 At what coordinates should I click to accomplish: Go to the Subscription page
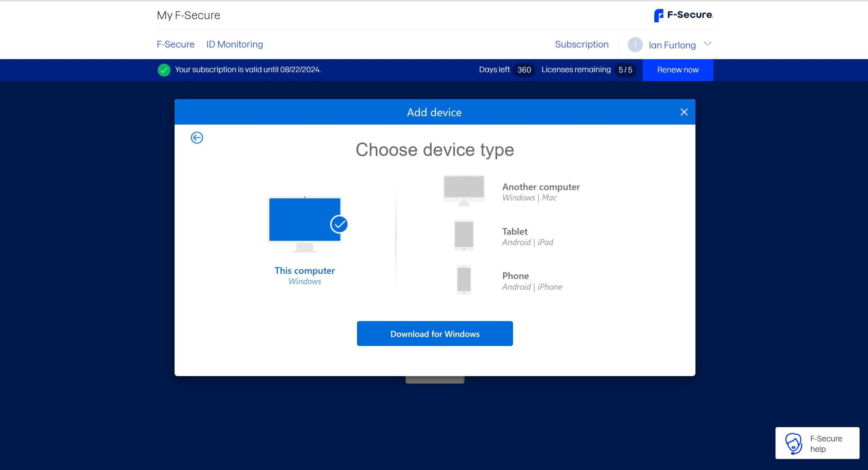point(581,44)
